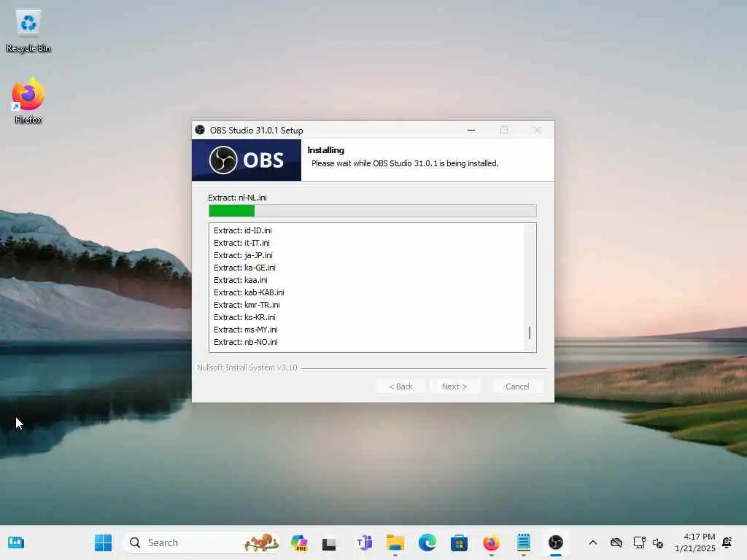Select the 'Extract: ko-KR.ini' log line

[244, 317]
